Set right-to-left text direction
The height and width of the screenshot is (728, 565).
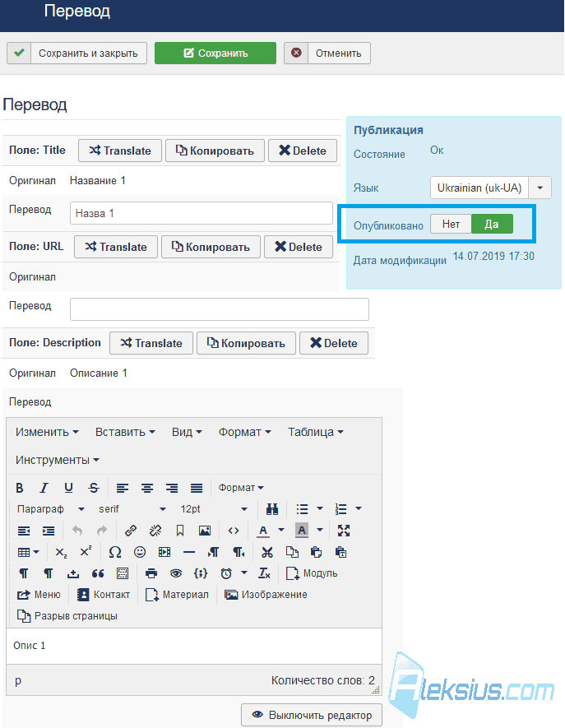(239, 552)
